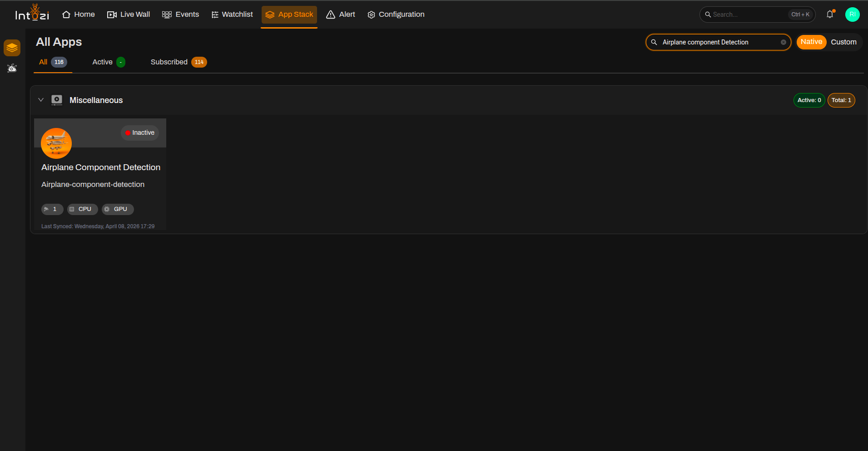
Task: Click the Ctrl + K shortcut badge
Action: coord(800,15)
